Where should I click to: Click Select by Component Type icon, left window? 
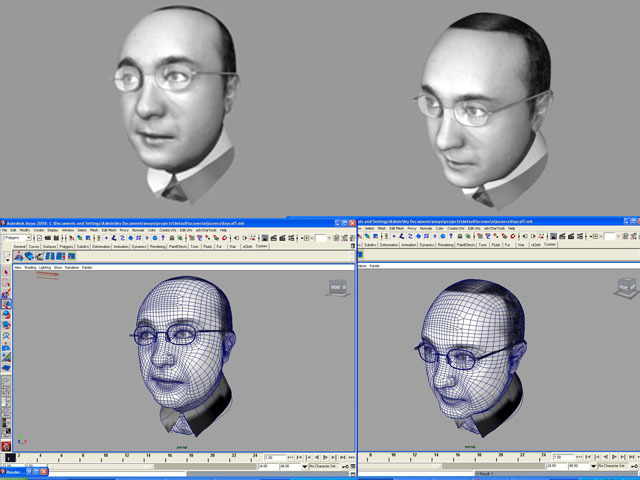tap(88, 238)
